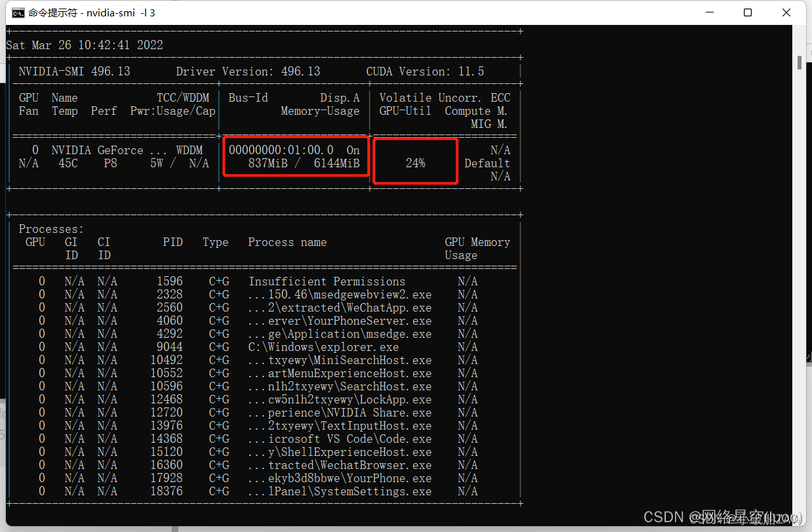Click the command prompt icon in title bar
812x532 pixels.
tap(19, 12)
